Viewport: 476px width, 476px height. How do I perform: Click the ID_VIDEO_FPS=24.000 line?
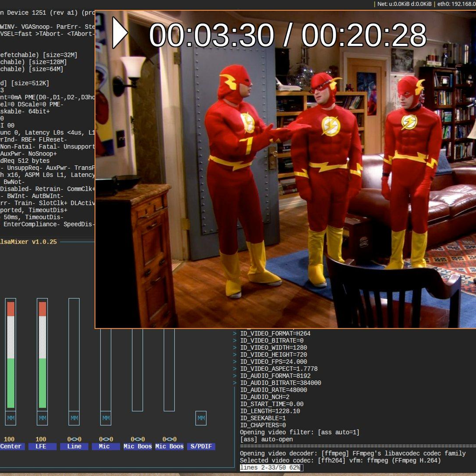[x=274, y=362]
